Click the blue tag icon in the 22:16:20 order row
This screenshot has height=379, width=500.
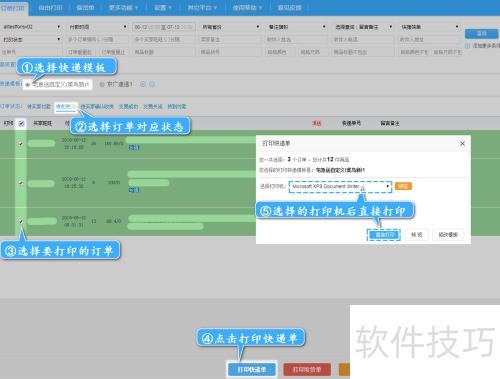134,147
